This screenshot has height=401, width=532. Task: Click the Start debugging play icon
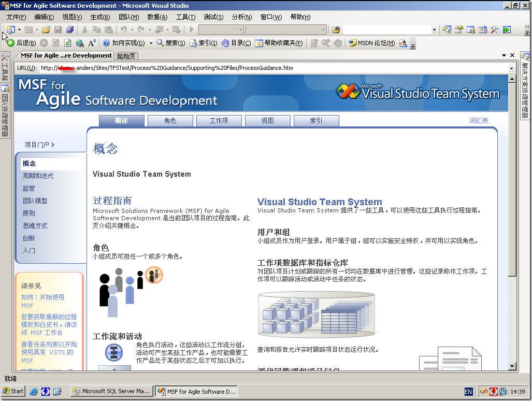click(191, 30)
